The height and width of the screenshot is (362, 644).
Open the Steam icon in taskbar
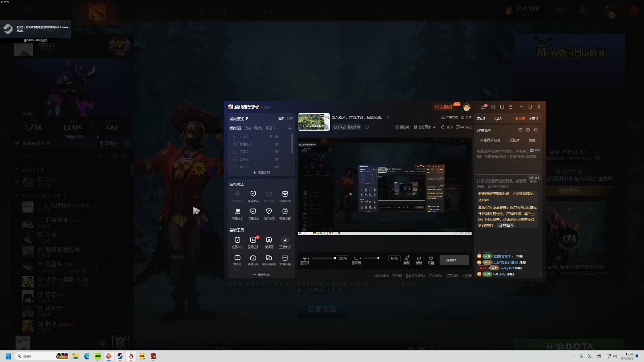pos(120,356)
